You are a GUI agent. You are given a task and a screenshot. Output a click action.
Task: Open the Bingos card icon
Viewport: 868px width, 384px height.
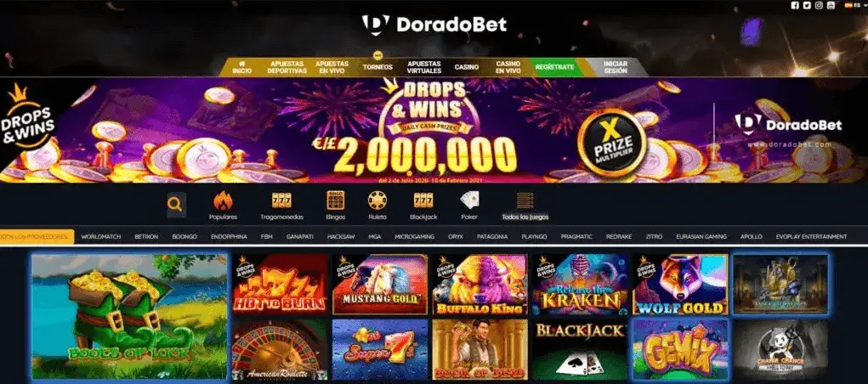click(x=336, y=200)
